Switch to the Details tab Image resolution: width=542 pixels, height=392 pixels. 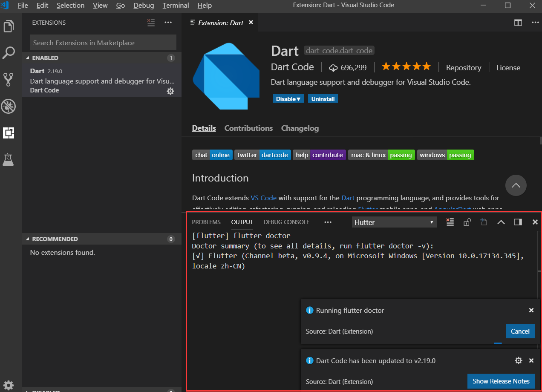pos(204,128)
